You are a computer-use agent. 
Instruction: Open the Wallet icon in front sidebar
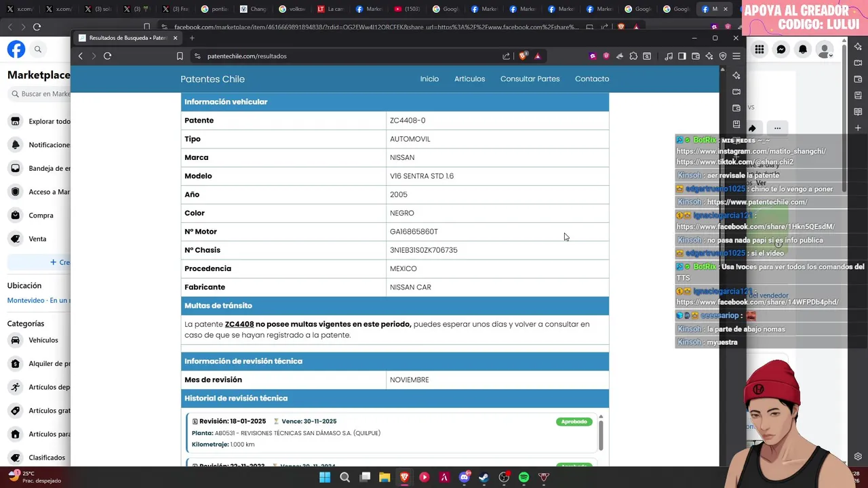coord(736,108)
